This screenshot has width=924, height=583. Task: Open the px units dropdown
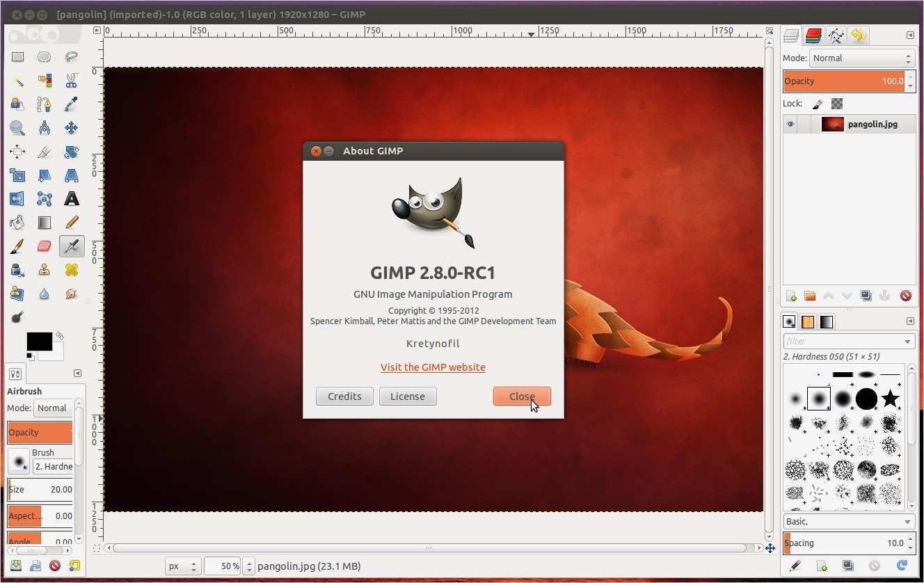[x=182, y=566]
